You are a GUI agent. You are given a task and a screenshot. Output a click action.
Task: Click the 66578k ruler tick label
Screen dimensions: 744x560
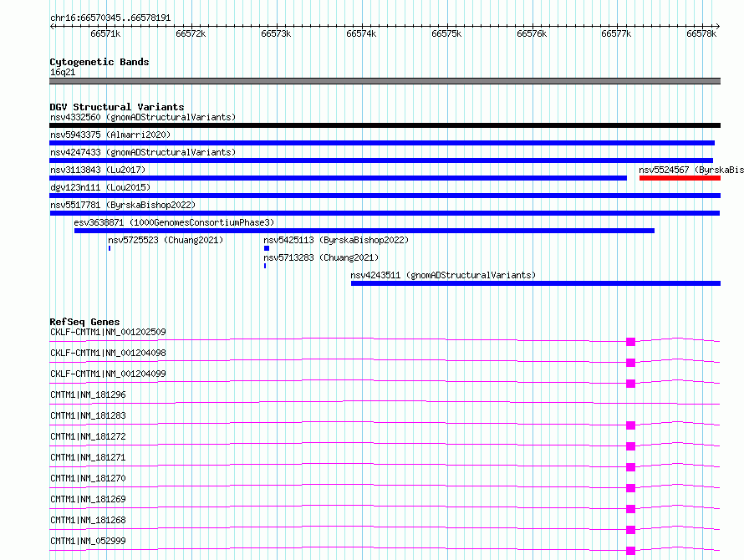pyautogui.click(x=701, y=33)
